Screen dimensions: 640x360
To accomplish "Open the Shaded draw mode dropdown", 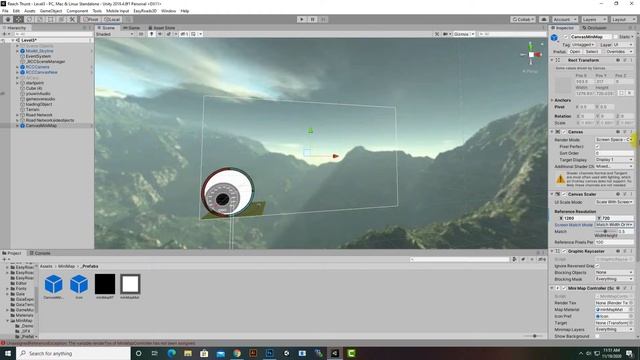I will [115, 34].
